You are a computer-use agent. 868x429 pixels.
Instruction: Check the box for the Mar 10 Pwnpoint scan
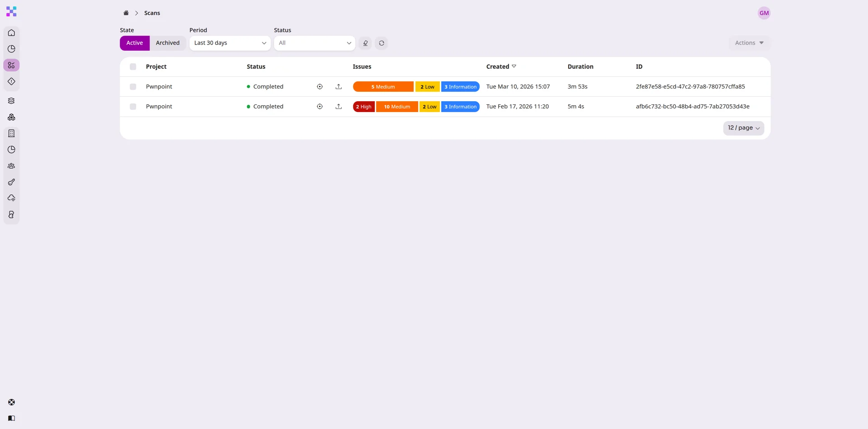pos(133,87)
